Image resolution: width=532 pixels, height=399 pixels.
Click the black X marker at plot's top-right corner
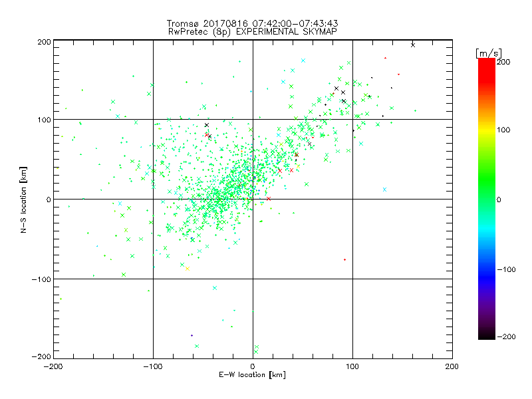click(413, 45)
